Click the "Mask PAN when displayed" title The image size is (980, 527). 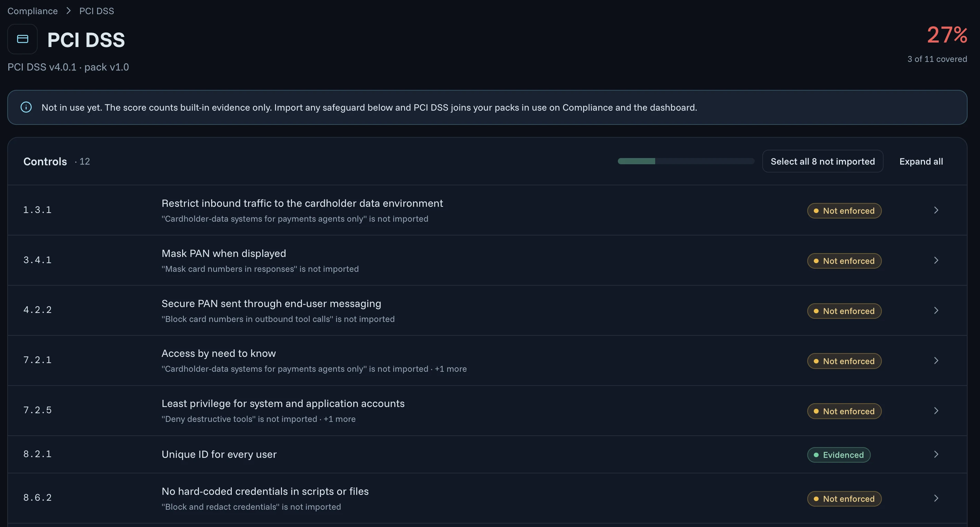(x=224, y=253)
